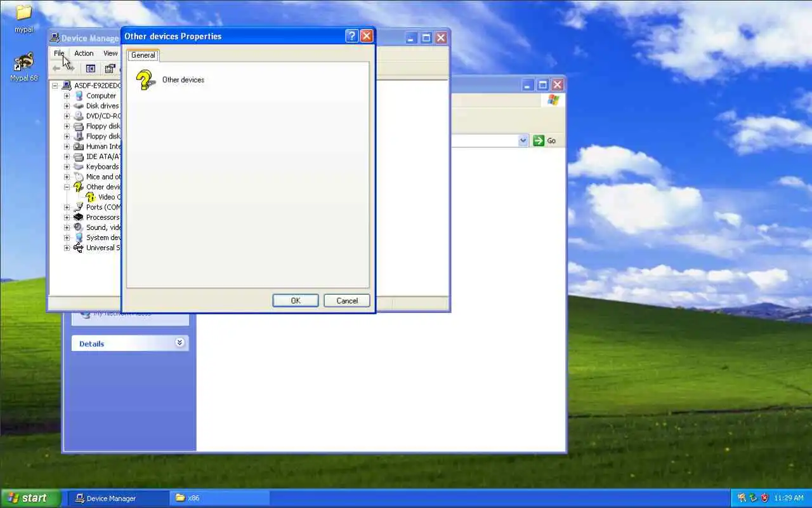Expand the System devices node
Viewport: 812px width, 508px height.
67,238
